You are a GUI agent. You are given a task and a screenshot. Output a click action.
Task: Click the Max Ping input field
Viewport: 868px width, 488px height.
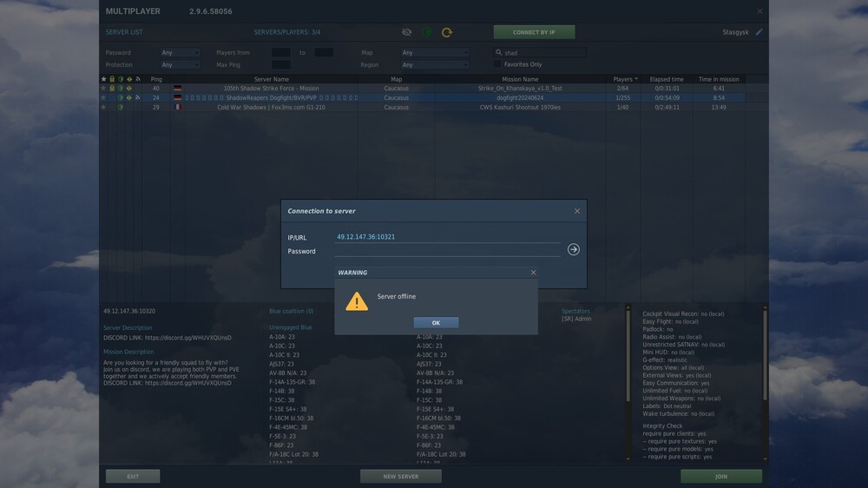(x=281, y=65)
